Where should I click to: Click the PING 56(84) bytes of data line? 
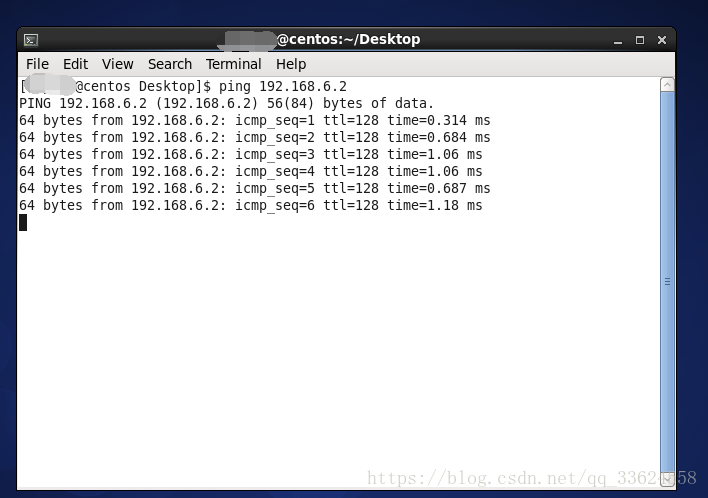click(226, 103)
